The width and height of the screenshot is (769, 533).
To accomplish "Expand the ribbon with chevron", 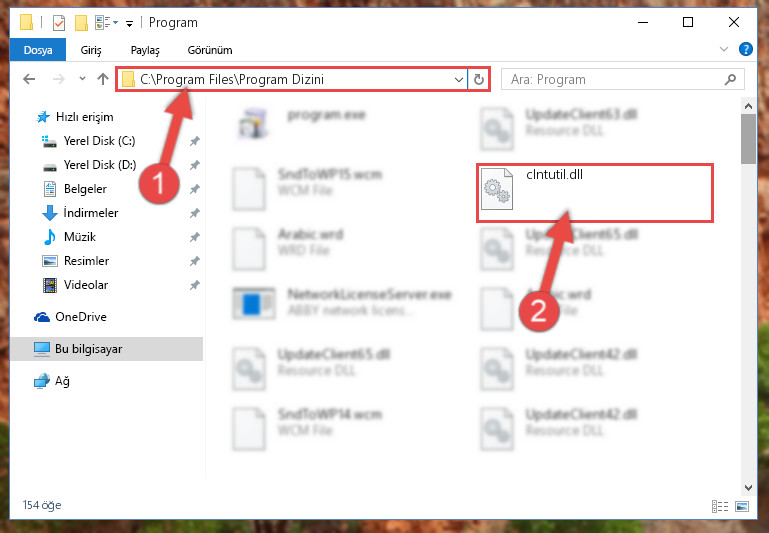I will [x=723, y=49].
